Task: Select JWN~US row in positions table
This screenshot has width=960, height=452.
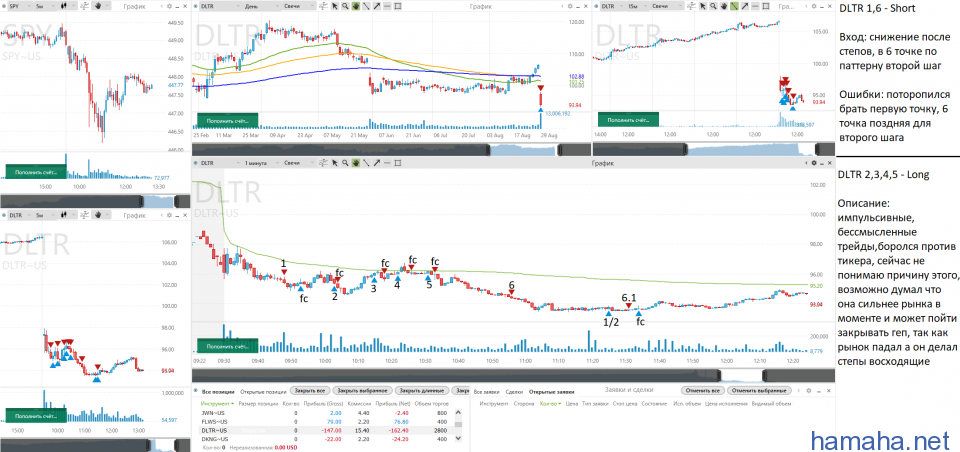Action: click(x=328, y=413)
